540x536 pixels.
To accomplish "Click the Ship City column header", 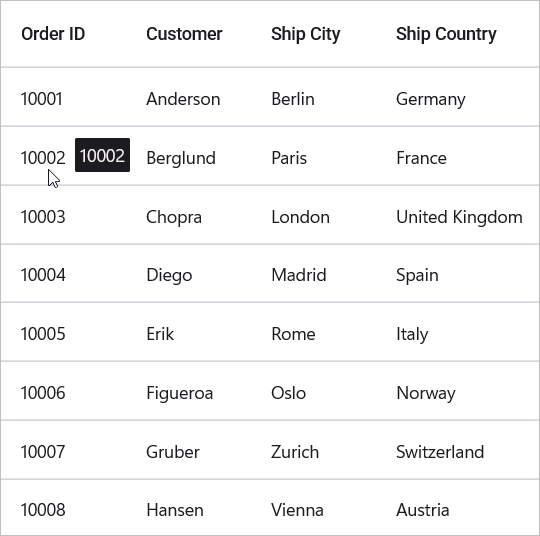I will point(305,34).
